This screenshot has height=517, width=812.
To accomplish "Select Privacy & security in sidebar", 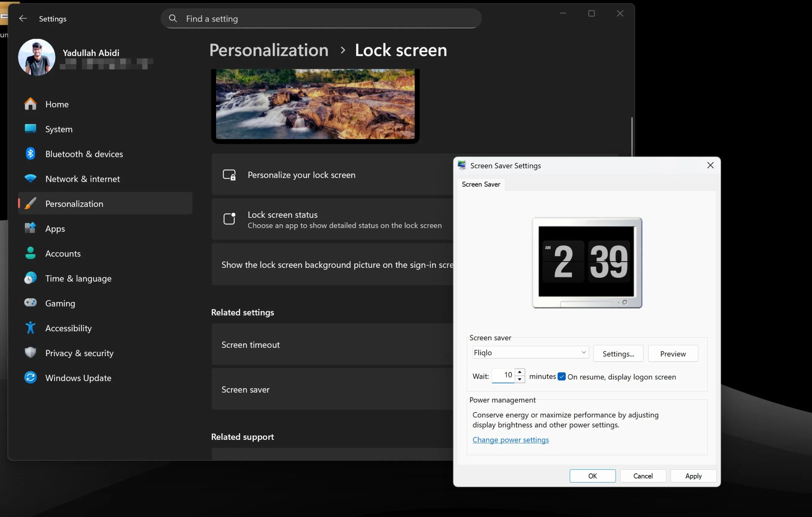I will 79,353.
